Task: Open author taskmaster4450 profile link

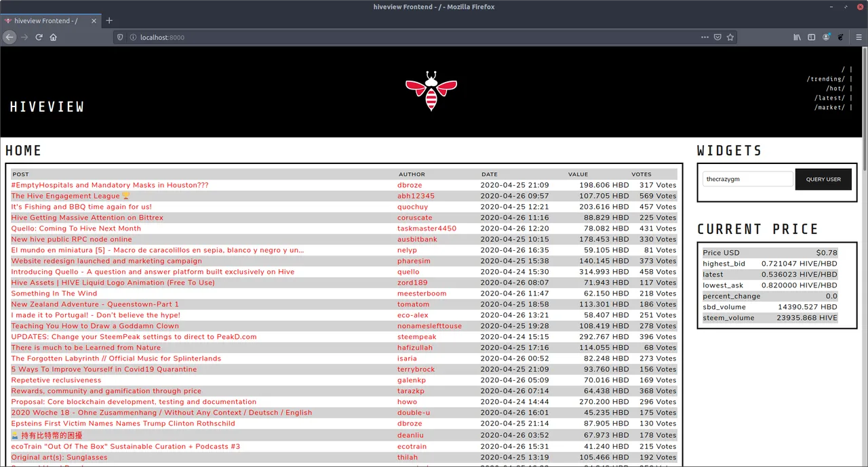Action: 427,228
